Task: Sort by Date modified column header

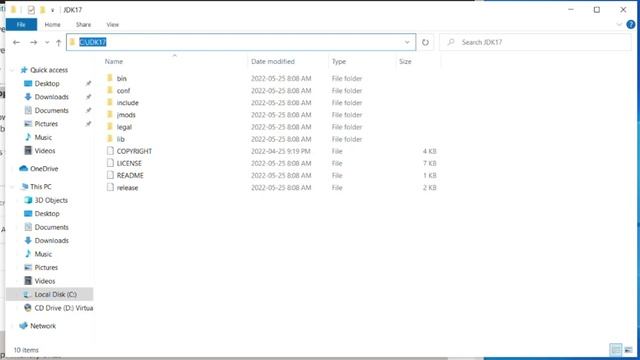Action: coord(273,61)
